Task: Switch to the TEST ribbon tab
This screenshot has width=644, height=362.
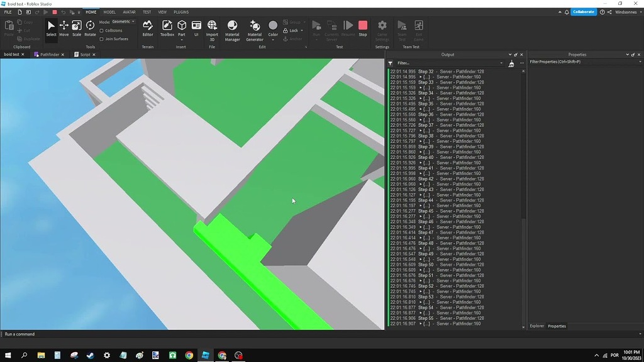Action: (x=147, y=13)
